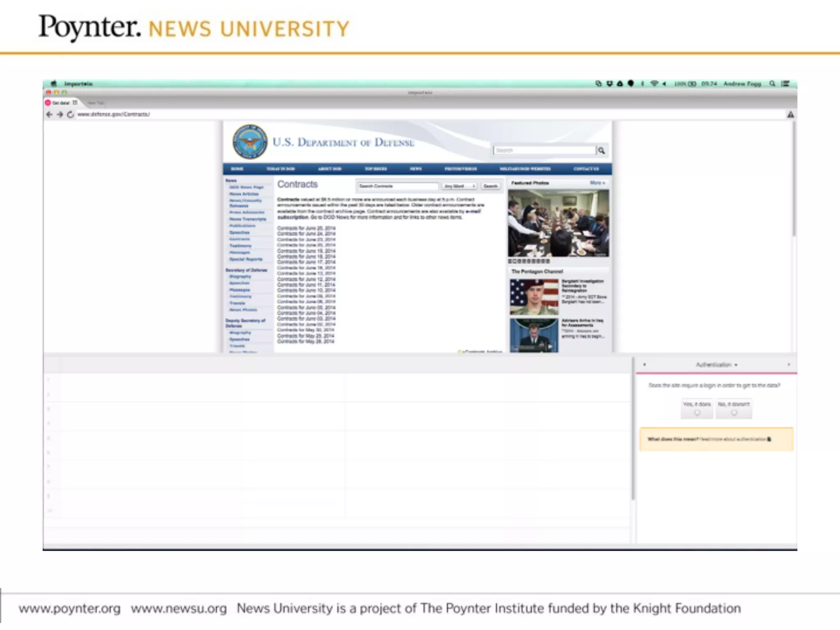The image size is (840, 630).
Task: Open Contracts for June 24, 2014 link
Action: [306, 234]
